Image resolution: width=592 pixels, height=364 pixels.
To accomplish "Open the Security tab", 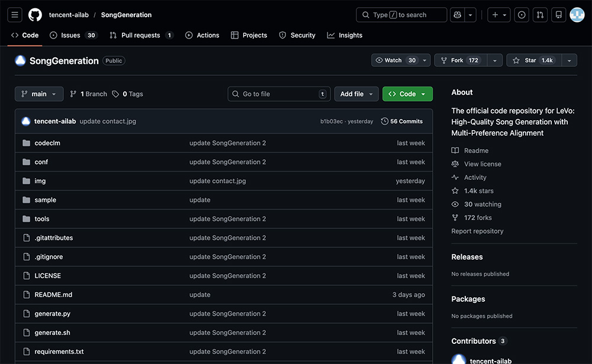I will [297, 35].
